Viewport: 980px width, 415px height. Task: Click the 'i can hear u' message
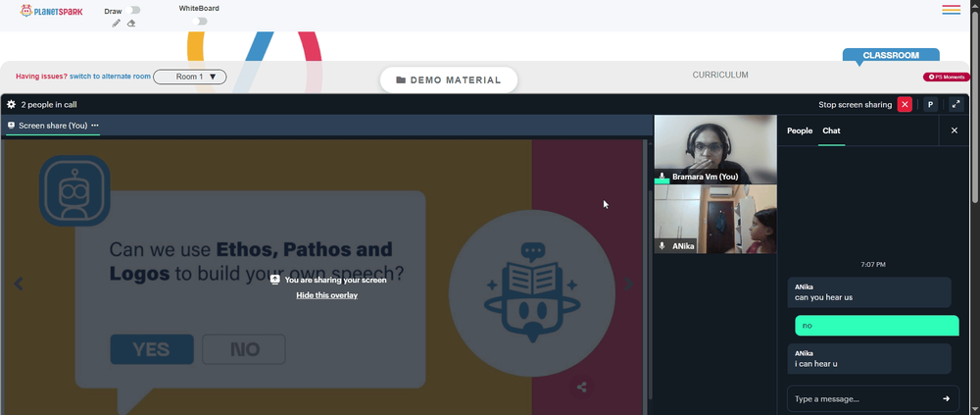click(869, 359)
